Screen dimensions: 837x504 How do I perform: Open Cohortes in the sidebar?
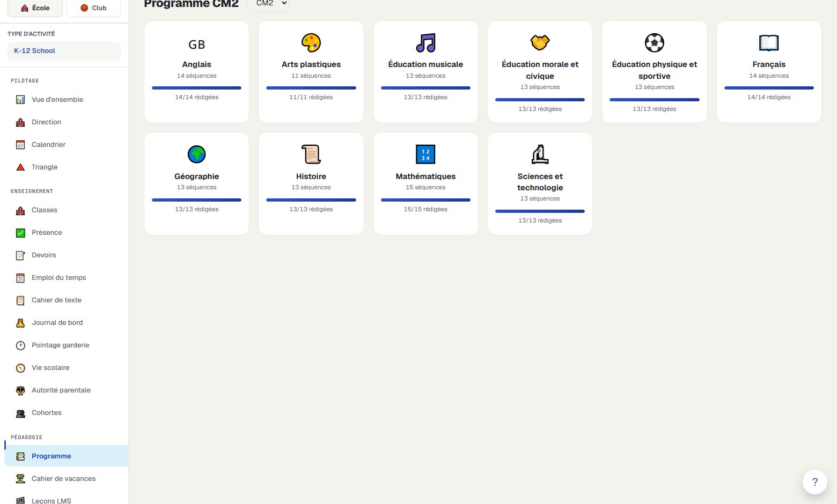(x=67, y=413)
